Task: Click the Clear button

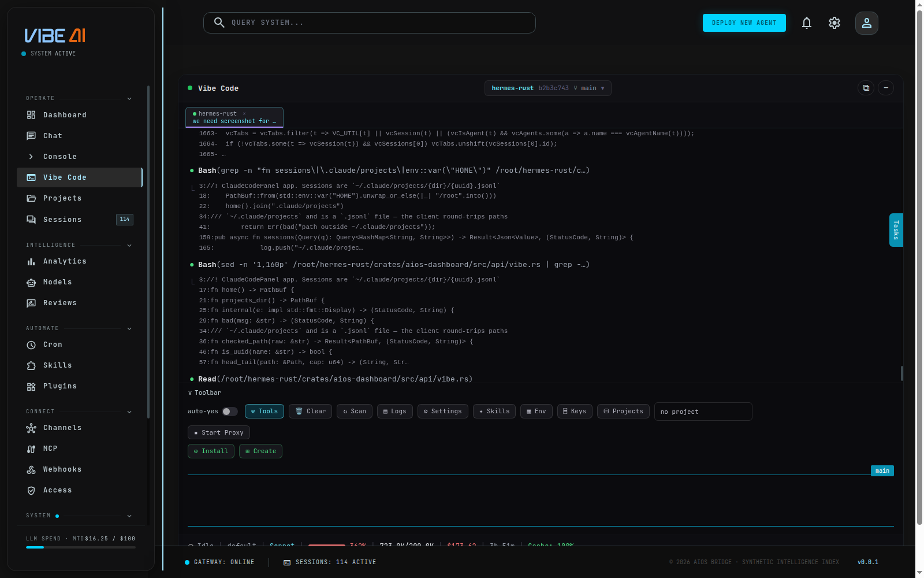Action: click(310, 412)
